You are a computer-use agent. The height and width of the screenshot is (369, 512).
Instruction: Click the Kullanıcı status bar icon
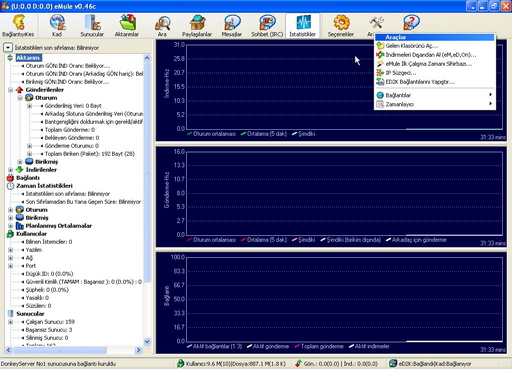pos(180,363)
